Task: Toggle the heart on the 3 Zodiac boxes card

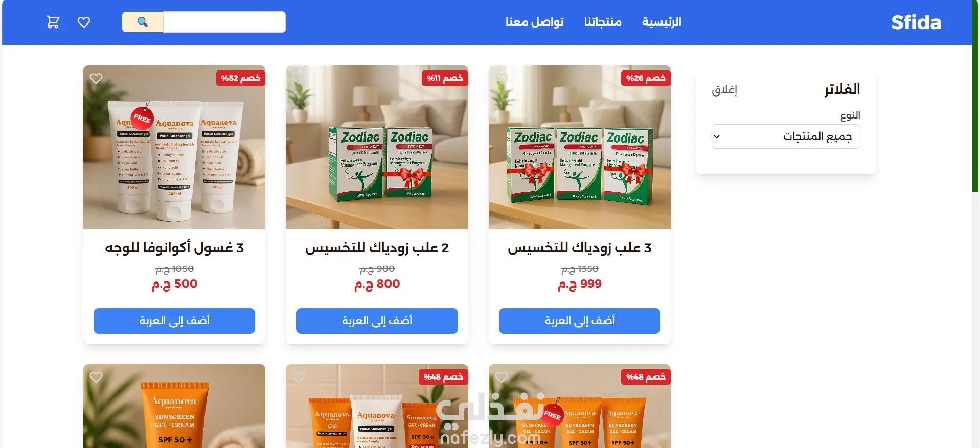Action: coord(502,78)
